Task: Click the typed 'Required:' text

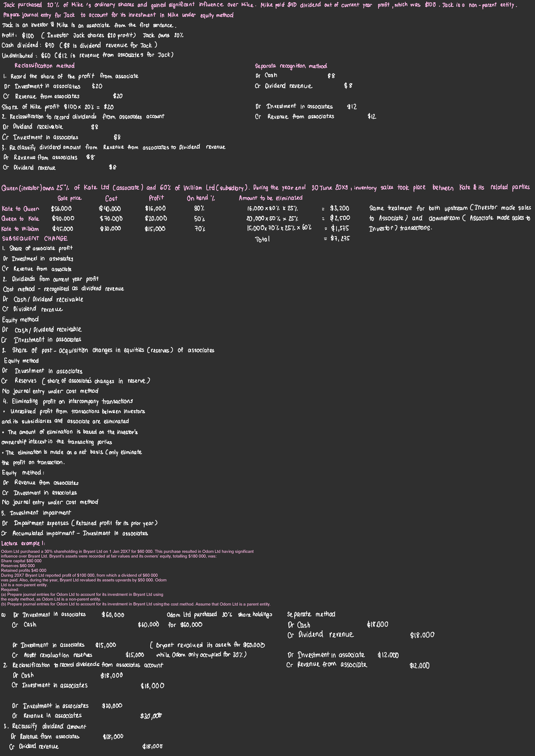Action: pyautogui.click(x=10, y=589)
